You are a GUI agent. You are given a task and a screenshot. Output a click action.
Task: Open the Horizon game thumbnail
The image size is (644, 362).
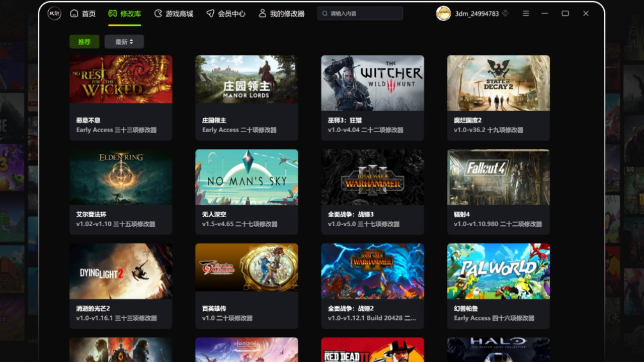[x=247, y=350]
